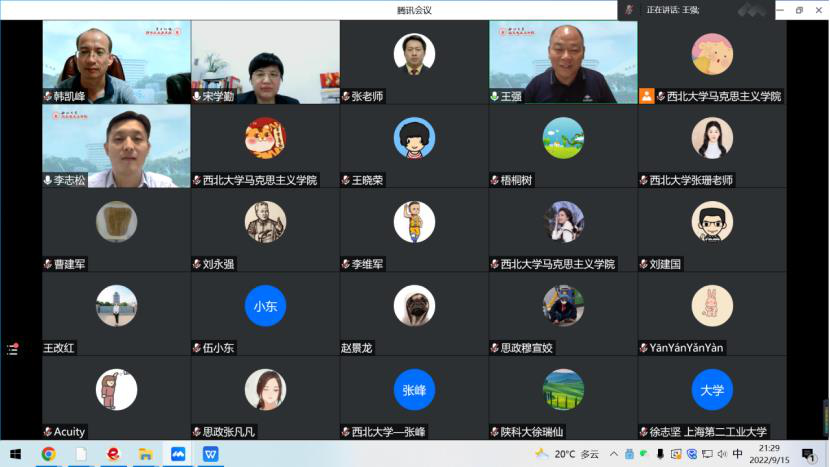Screen dimensions: 830x467
Task: Click the microphone icon beside 李志松
Action: pos(47,180)
